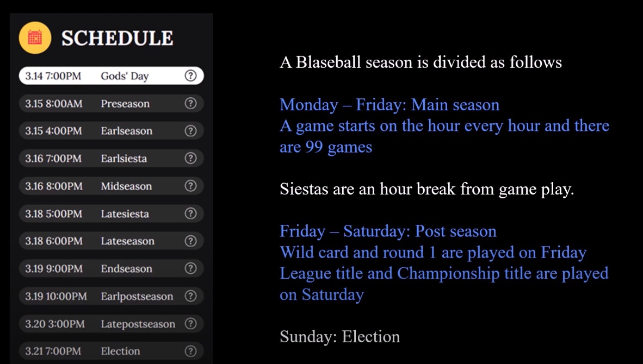Click the Lateseason question mark icon
Viewport: 643px width, 364px height.
[191, 241]
